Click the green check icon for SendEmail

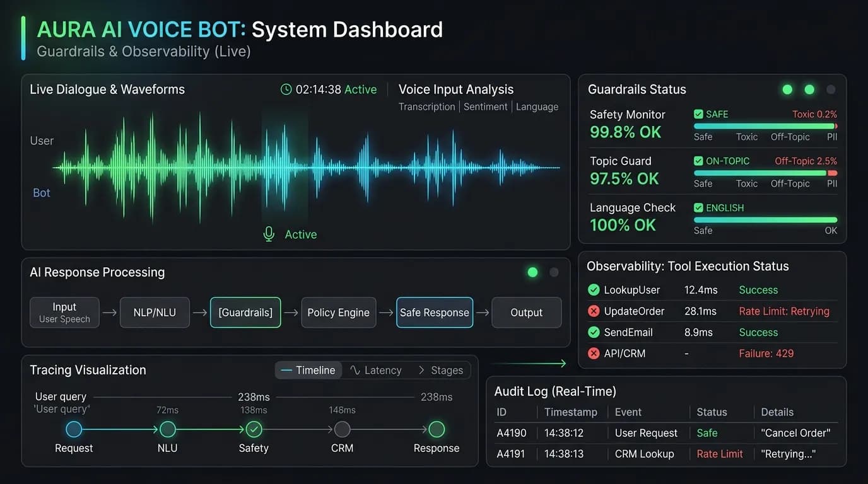coord(594,332)
